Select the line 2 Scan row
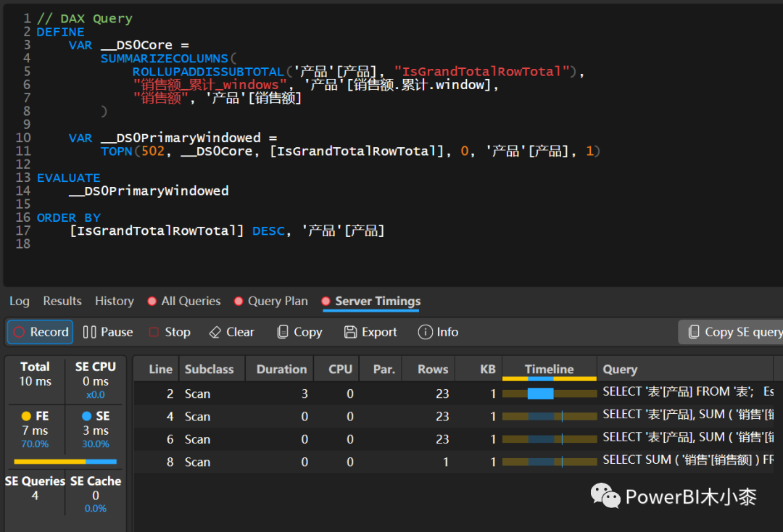The height and width of the screenshot is (532, 783). point(453,394)
